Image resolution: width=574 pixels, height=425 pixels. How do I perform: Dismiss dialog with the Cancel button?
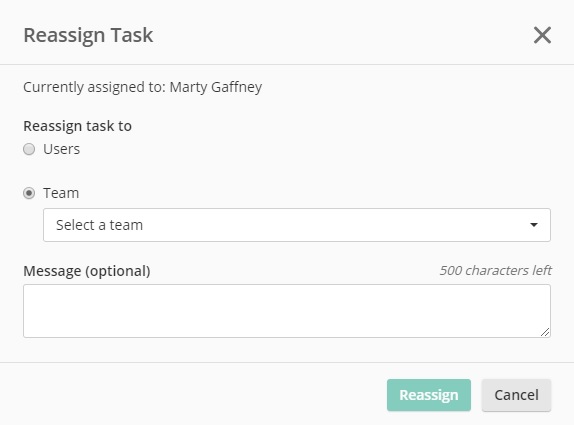pos(516,395)
